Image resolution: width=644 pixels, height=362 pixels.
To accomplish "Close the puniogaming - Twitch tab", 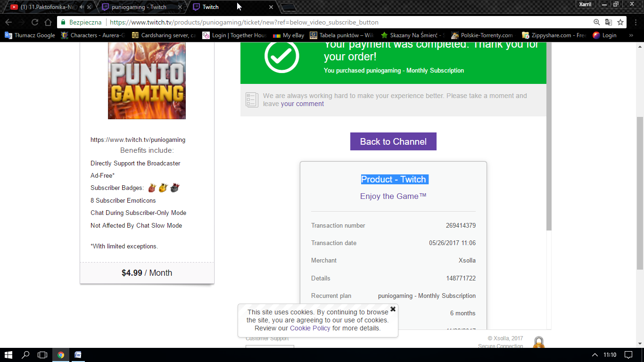I will pyautogui.click(x=180, y=7).
